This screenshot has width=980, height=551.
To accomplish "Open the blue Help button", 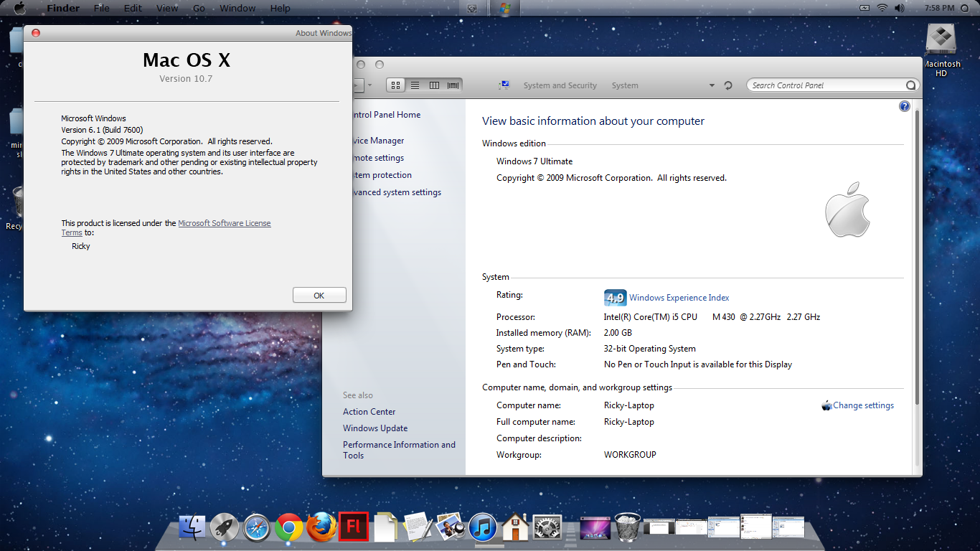I will click(x=905, y=106).
